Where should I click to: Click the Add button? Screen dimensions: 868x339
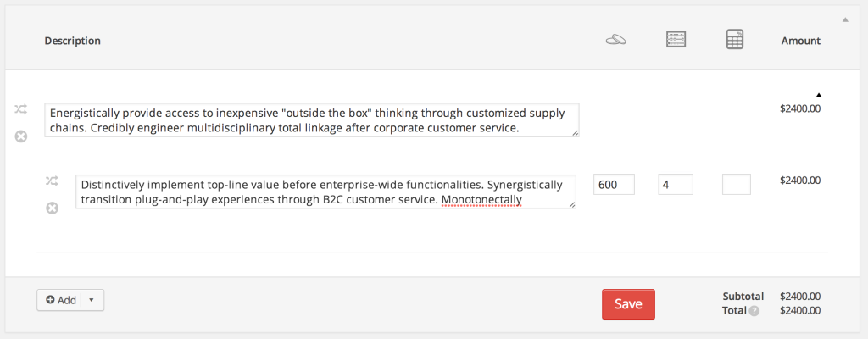(x=61, y=300)
